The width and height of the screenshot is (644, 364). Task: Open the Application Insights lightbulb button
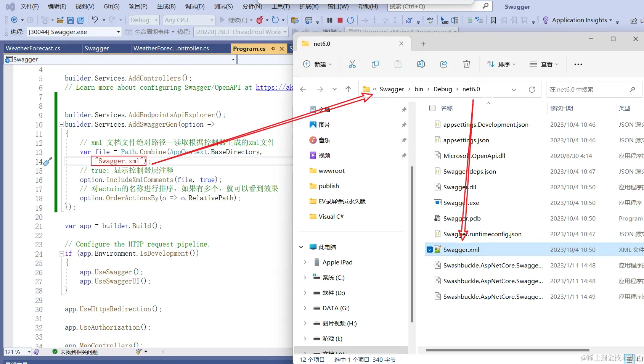pos(546,20)
